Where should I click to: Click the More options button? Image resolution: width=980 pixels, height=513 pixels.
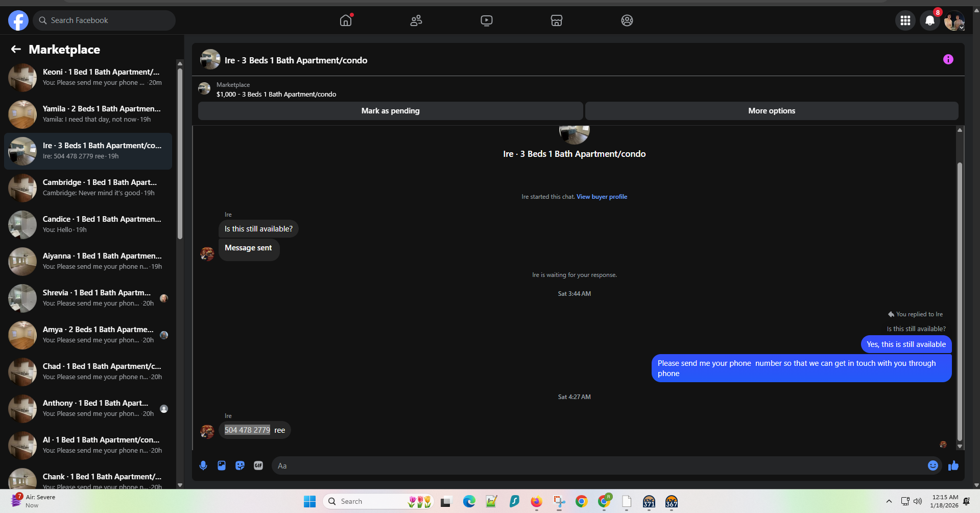coord(772,111)
